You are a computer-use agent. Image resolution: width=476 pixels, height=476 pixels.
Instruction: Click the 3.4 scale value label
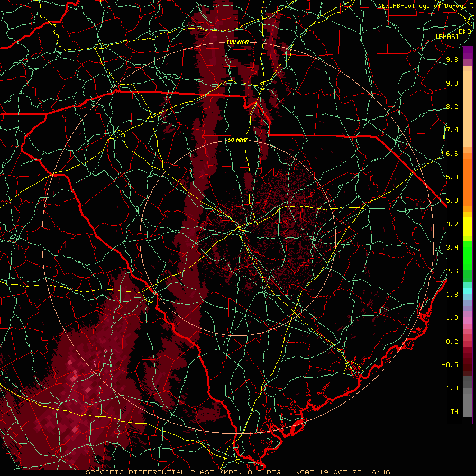tap(452, 247)
